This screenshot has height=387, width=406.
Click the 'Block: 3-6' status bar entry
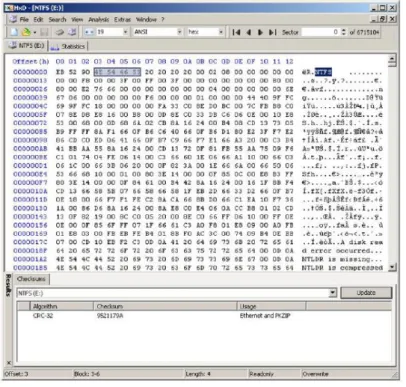pos(87,374)
